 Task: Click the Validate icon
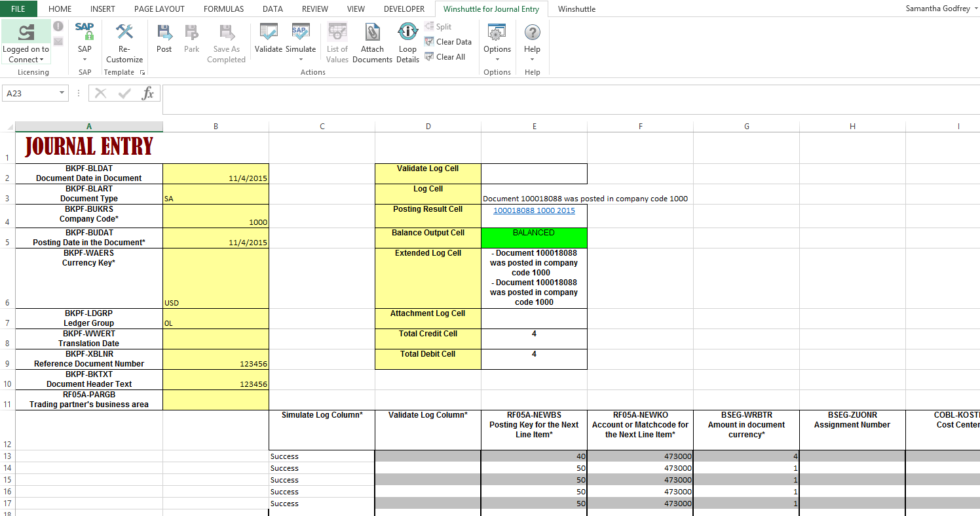point(269,31)
